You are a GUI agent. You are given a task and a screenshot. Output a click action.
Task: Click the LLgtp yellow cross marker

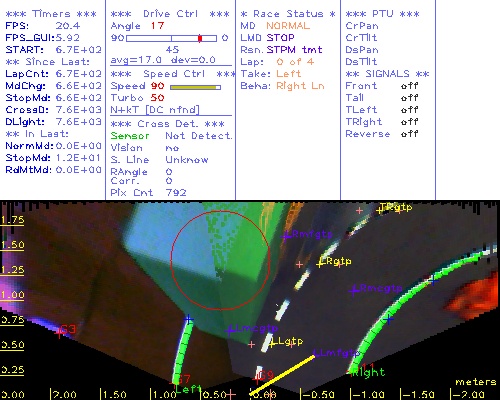tap(272, 344)
